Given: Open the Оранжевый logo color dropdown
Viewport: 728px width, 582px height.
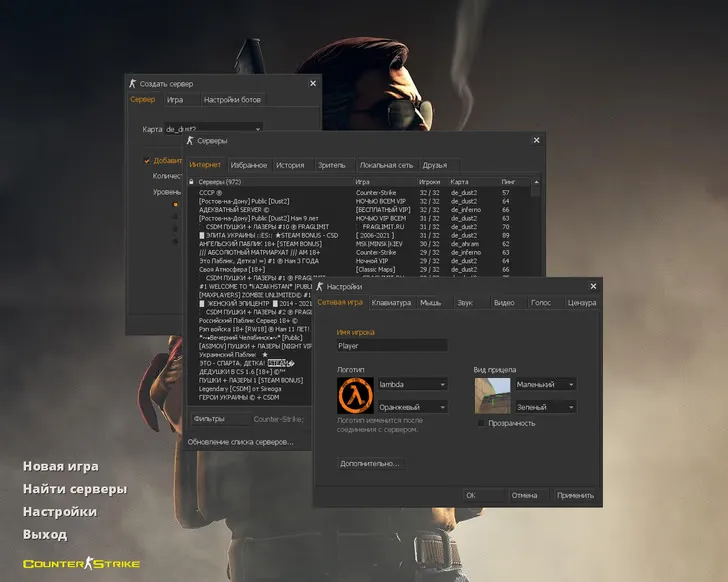Looking at the screenshot, I should coord(442,407).
